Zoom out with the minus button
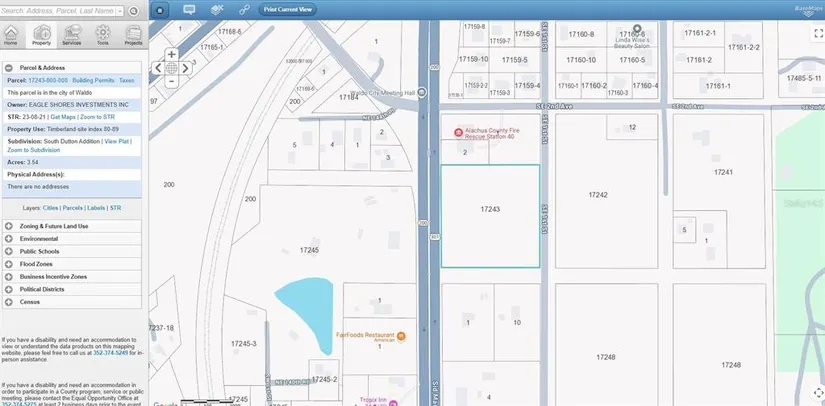 tap(172, 82)
